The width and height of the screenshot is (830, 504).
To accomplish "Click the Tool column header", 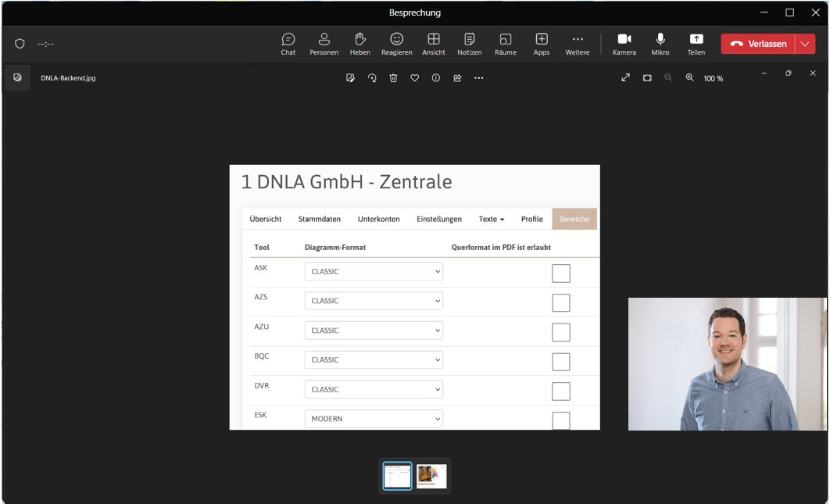I will point(262,247).
